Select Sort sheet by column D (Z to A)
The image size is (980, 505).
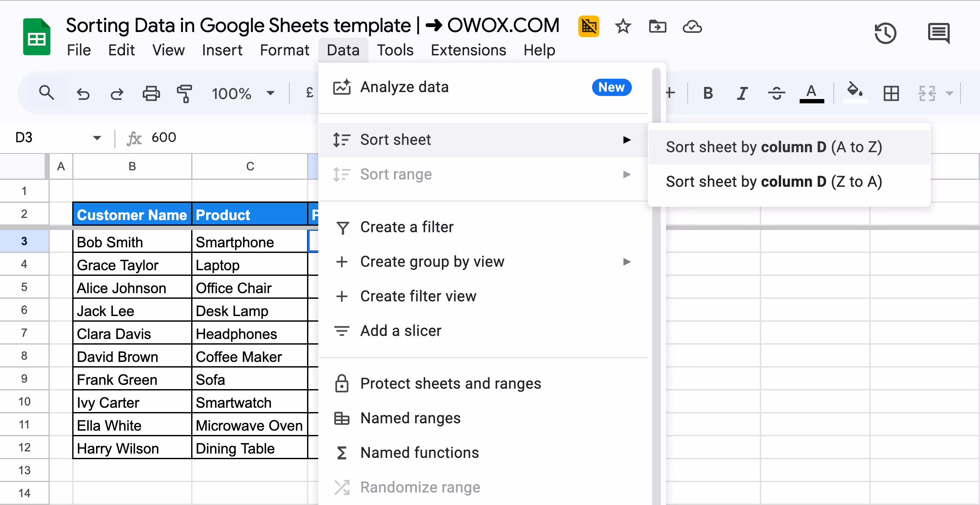(x=774, y=182)
